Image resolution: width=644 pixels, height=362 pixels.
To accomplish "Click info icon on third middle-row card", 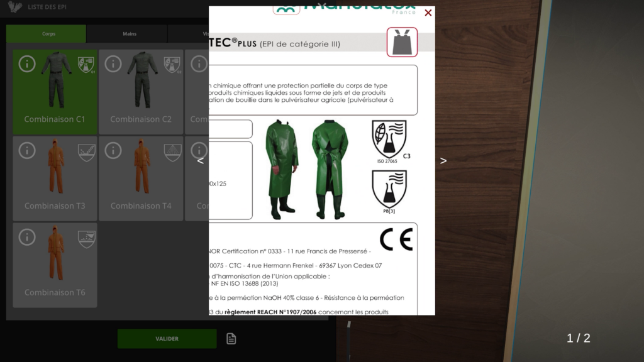I will point(199,151).
